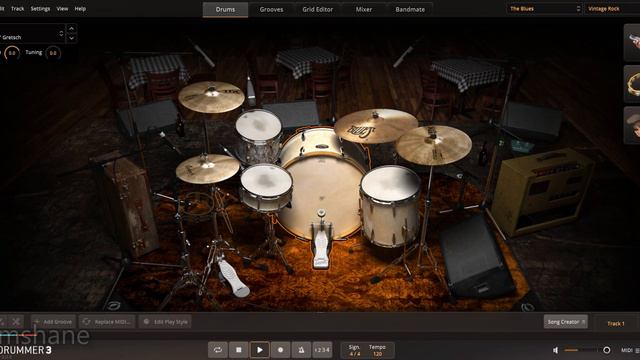The image size is (640, 360).
Task: Adjust the Tuning knob
Action: [53, 53]
